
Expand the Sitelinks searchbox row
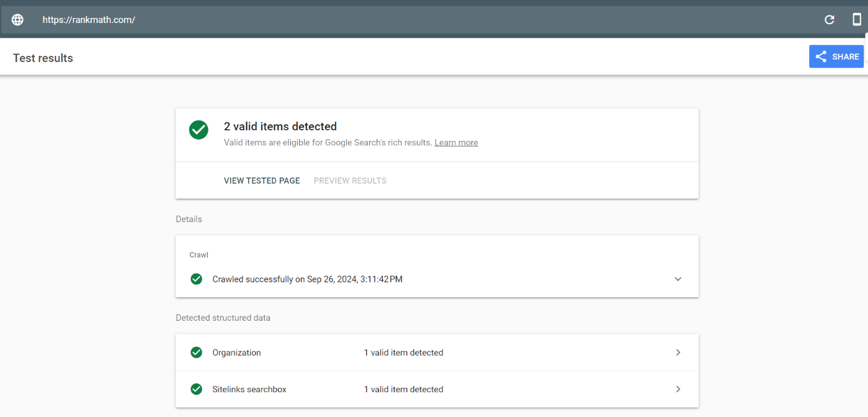678,389
